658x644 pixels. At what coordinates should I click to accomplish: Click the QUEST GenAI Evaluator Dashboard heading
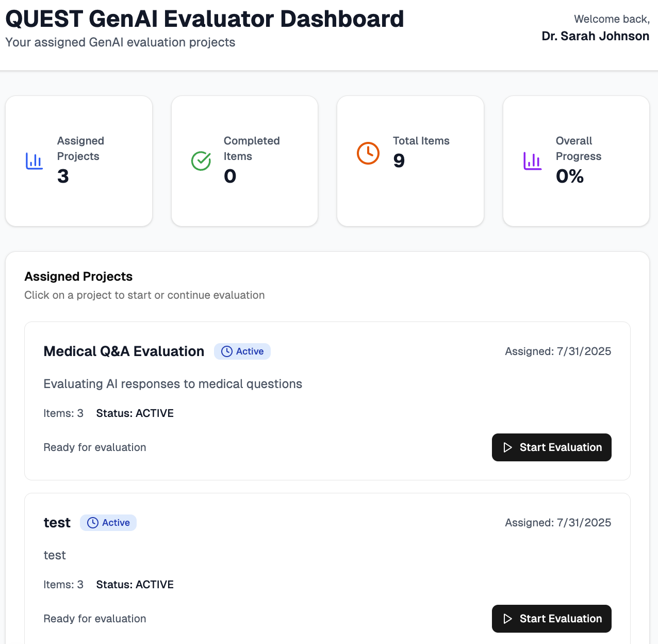[x=204, y=19]
